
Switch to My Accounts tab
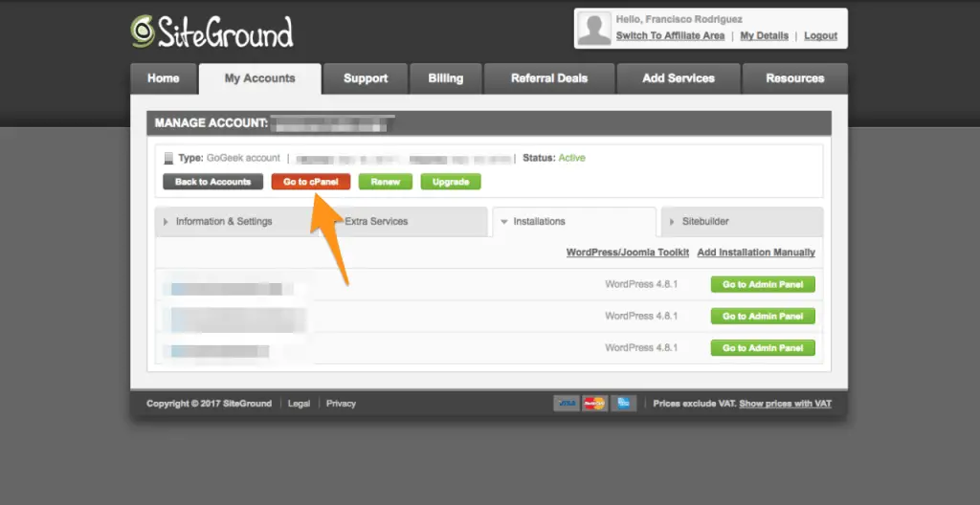pyautogui.click(x=260, y=78)
